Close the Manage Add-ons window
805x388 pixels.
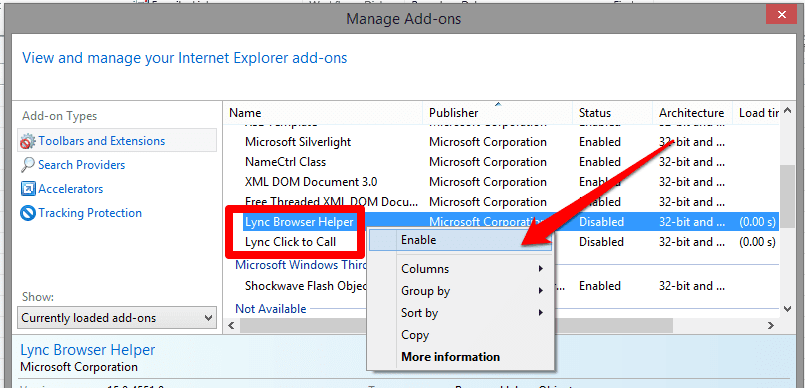click(x=781, y=15)
